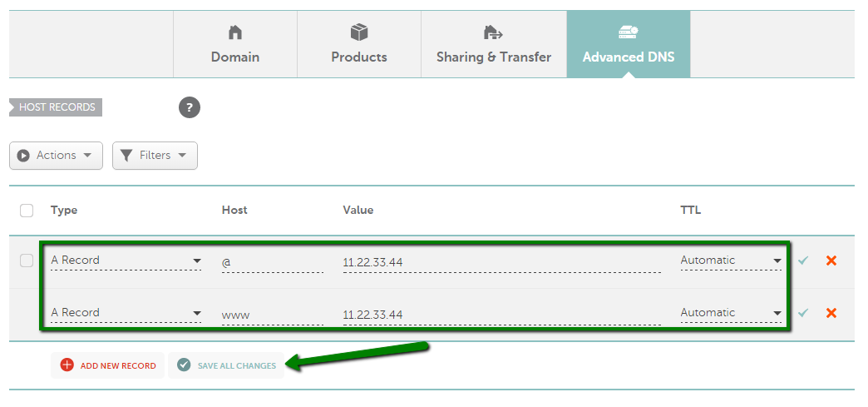
Task: Edit the value field of the @ record
Action: [x=501, y=263]
